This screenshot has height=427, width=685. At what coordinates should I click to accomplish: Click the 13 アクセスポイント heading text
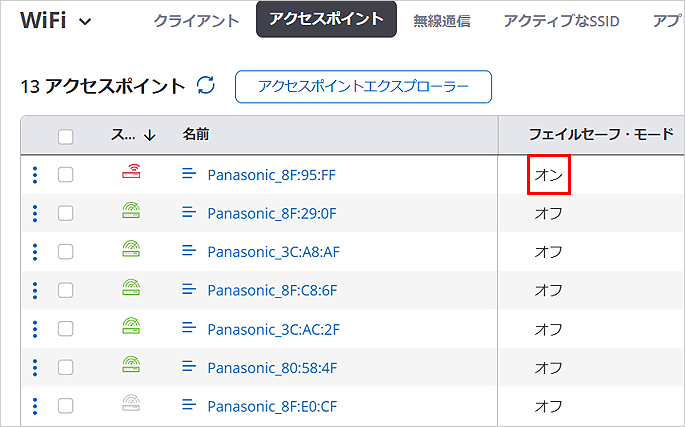pos(103,86)
